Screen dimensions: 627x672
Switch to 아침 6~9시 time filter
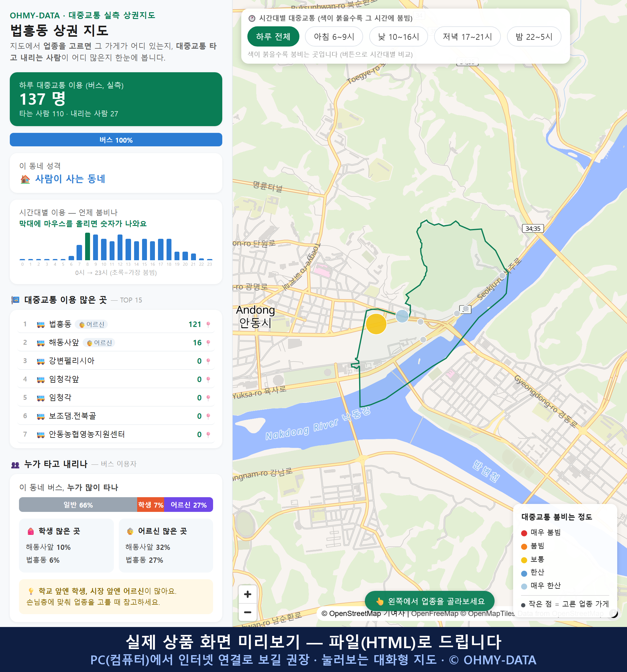pos(334,36)
